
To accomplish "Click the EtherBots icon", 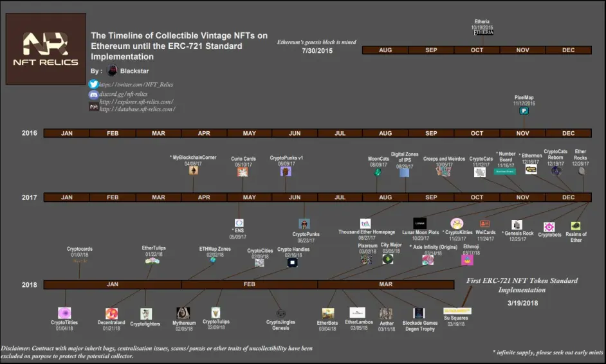I will 327,314.
